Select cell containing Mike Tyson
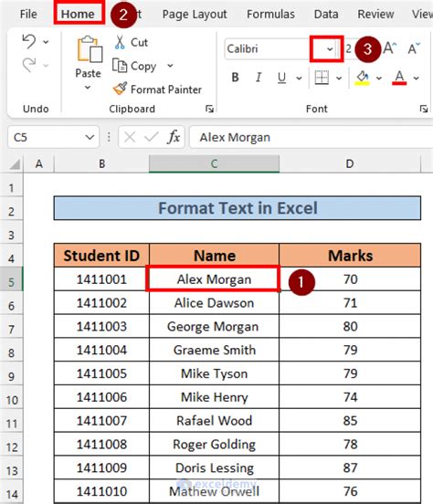433x504 pixels. point(215,373)
